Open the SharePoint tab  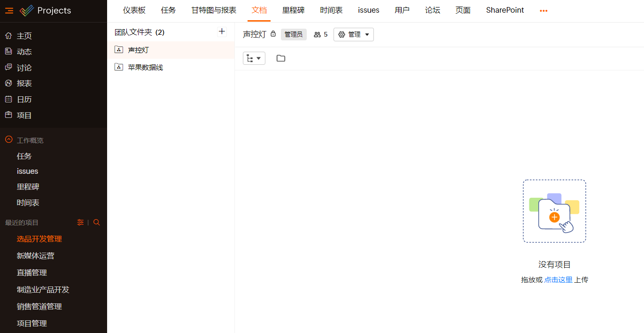(x=505, y=10)
